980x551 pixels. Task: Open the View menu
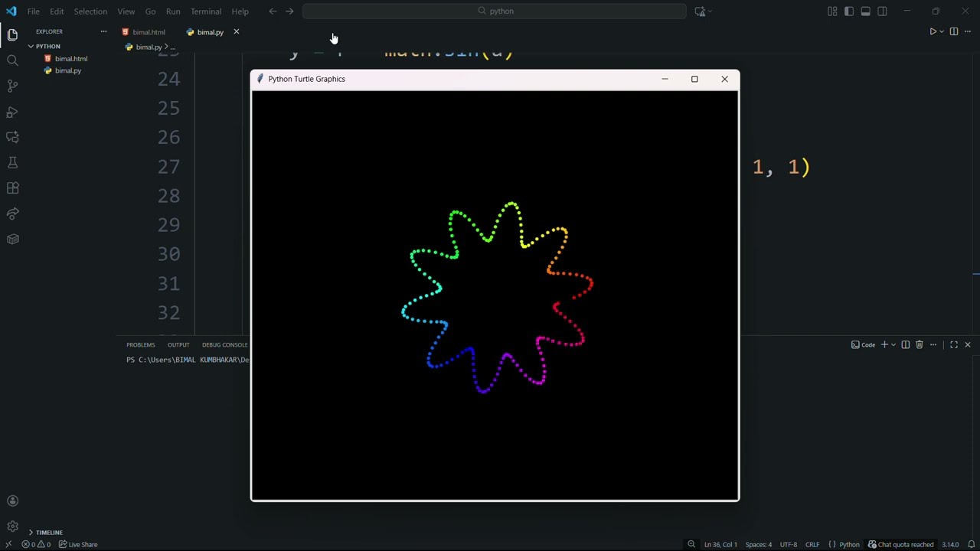(x=126, y=11)
